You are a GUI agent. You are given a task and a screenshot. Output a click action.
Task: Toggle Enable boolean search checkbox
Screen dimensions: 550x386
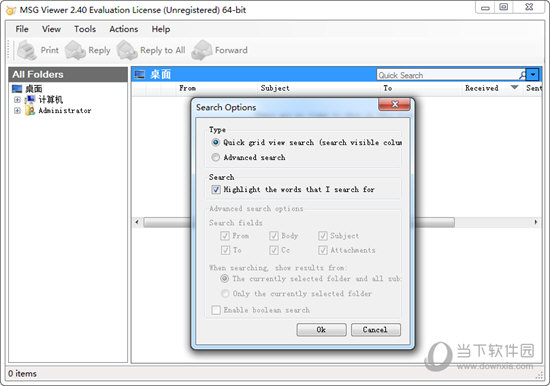[x=216, y=310]
